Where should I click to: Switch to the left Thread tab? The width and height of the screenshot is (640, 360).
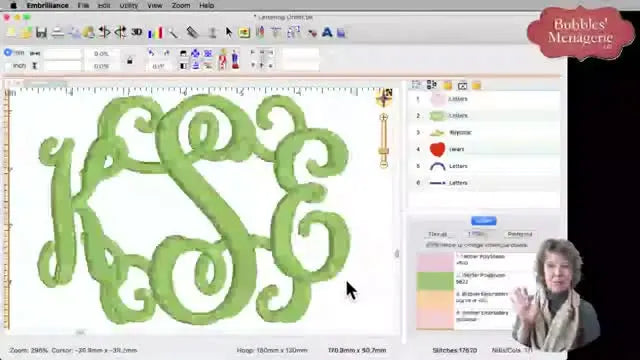(x=438, y=234)
